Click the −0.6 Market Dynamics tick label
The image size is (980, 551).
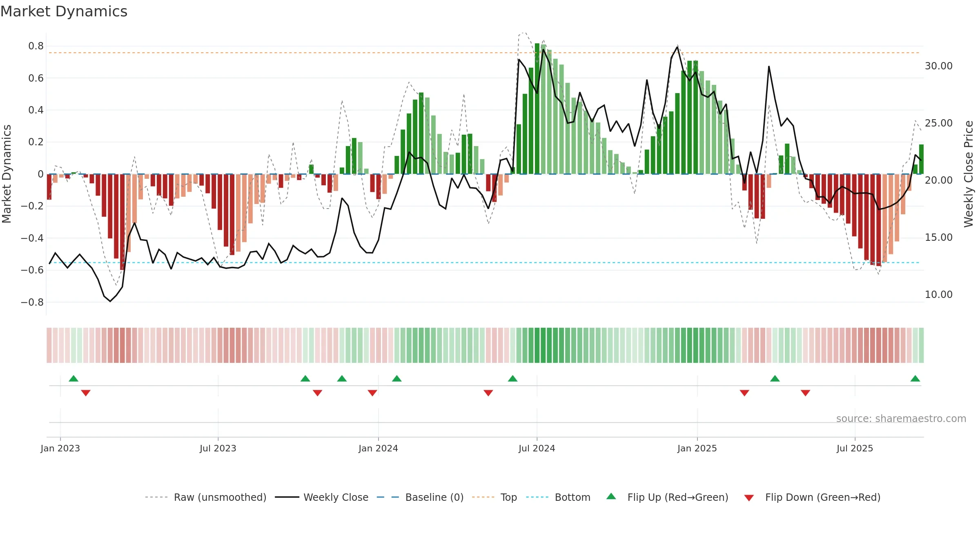click(x=32, y=270)
